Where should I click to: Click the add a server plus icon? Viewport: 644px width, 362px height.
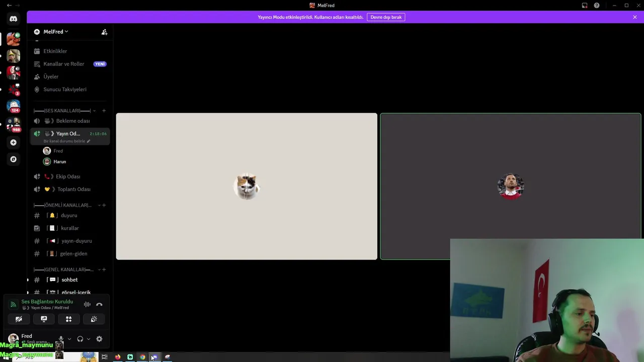(14, 142)
